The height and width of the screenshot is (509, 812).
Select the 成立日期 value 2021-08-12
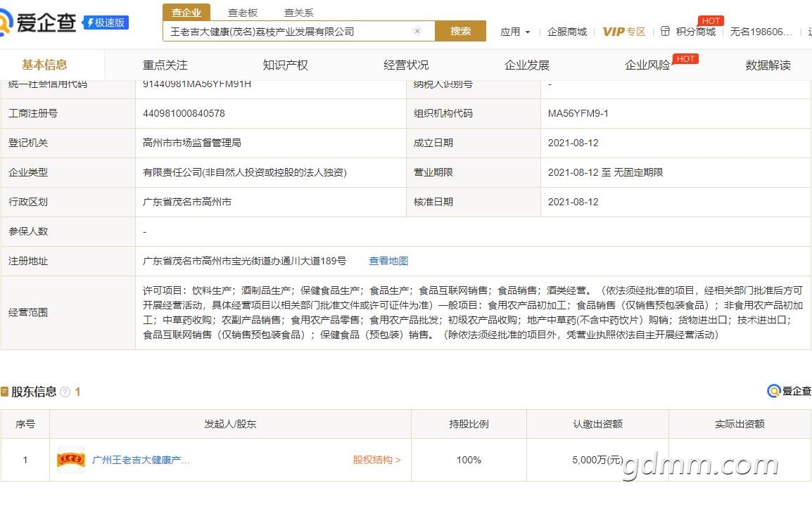pos(573,143)
